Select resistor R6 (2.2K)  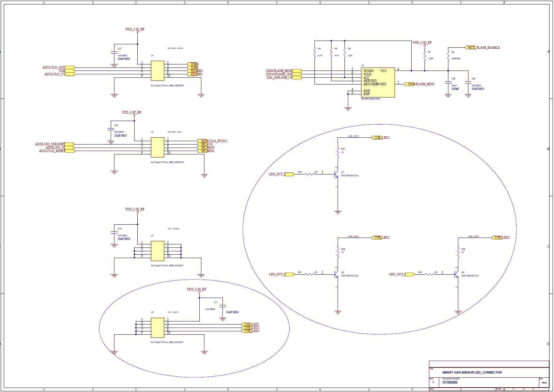[344, 52]
